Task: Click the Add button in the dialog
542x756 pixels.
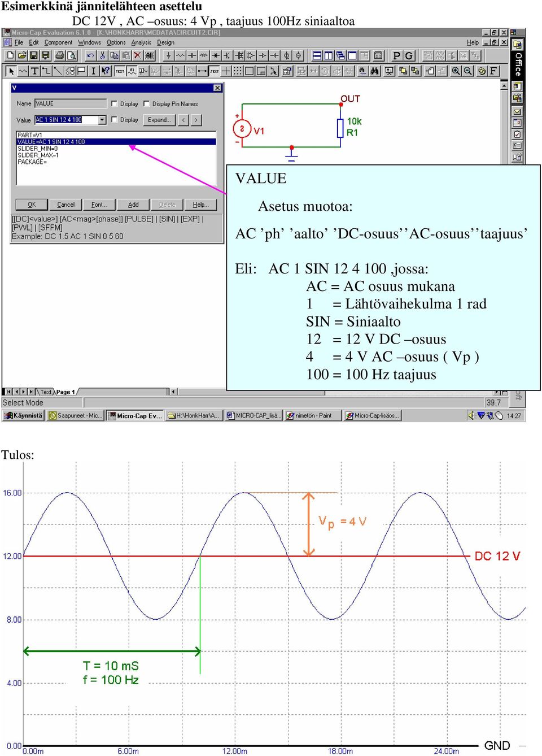Action: coord(133,205)
